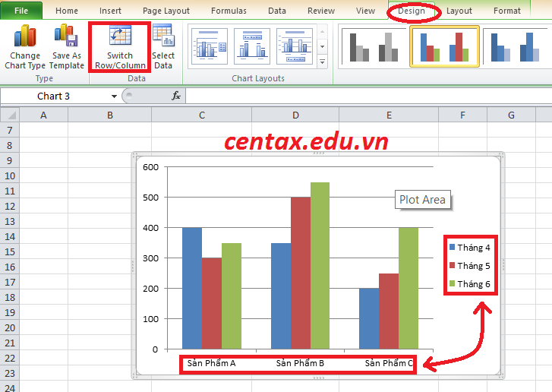Open the Name Box dropdown arrow
The width and height of the screenshot is (552, 392).
pyautogui.click(x=114, y=96)
